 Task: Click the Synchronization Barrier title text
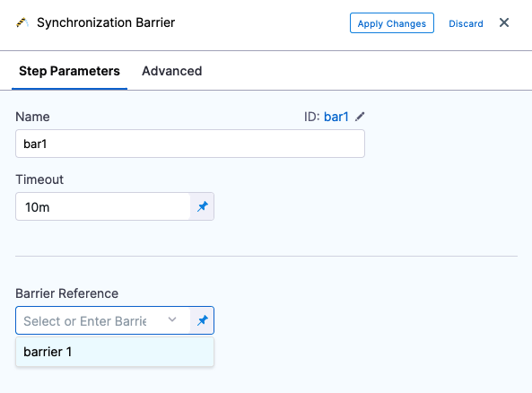[106, 22]
